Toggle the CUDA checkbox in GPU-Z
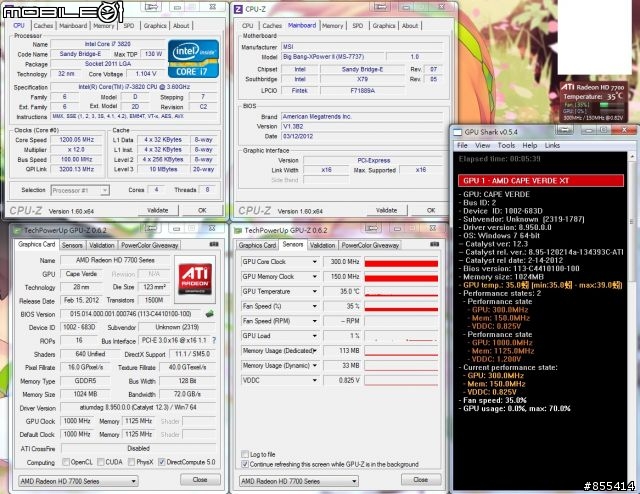640x494 pixels. tap(100, 462)
